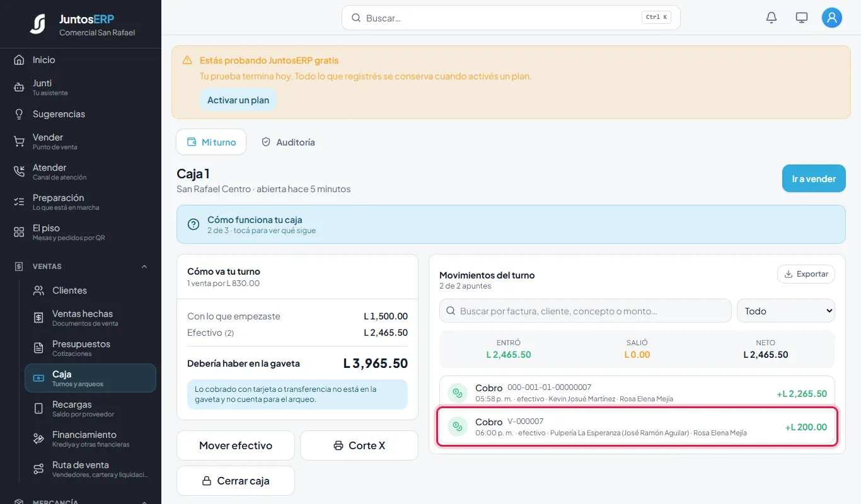Click the Ruta de venta route icon
Image resolution: width=861 pixels, height=504 pixels.
click(38, 469)
